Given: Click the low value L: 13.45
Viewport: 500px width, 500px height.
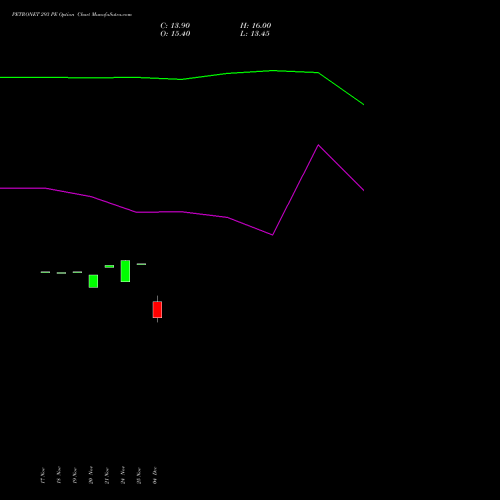Looking at the screenshot, I should (255, 34).
